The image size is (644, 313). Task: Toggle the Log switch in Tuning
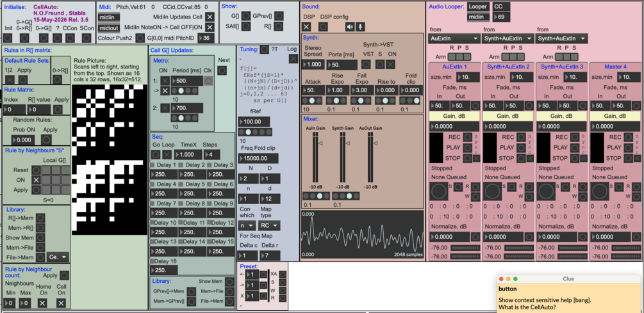point(293,59)
